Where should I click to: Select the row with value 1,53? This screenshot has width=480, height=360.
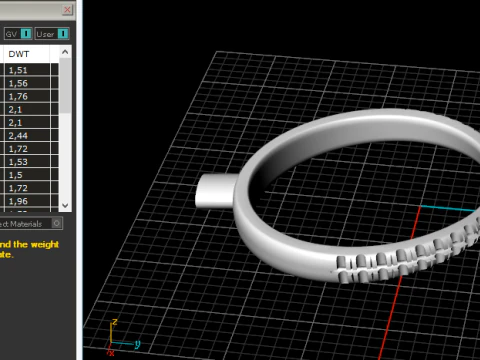[29, 162]
